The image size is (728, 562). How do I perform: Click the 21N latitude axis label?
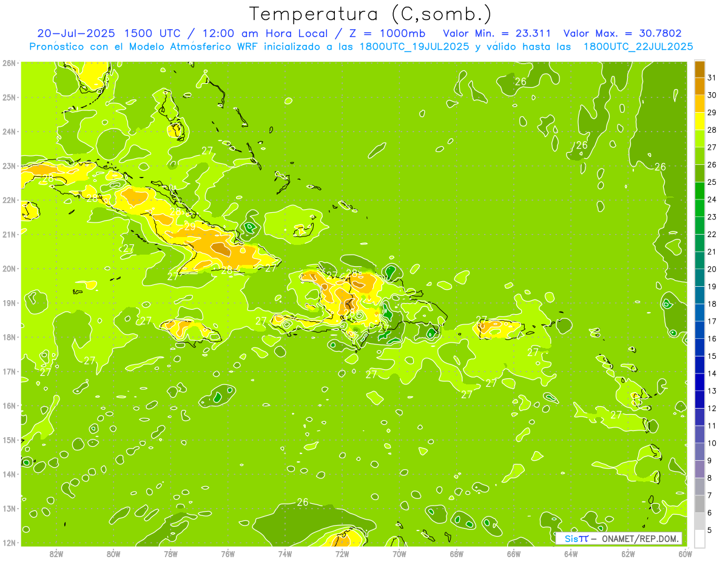(9, 234)
